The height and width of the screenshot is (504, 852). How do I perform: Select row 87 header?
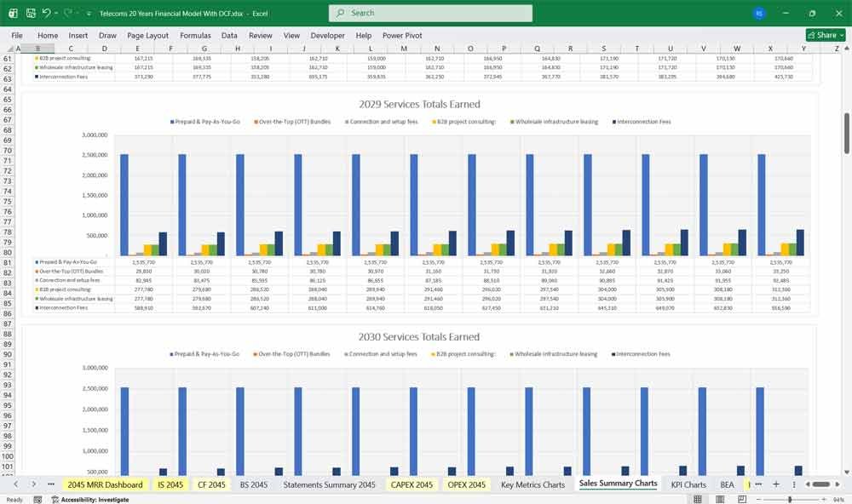click(8, 324)
